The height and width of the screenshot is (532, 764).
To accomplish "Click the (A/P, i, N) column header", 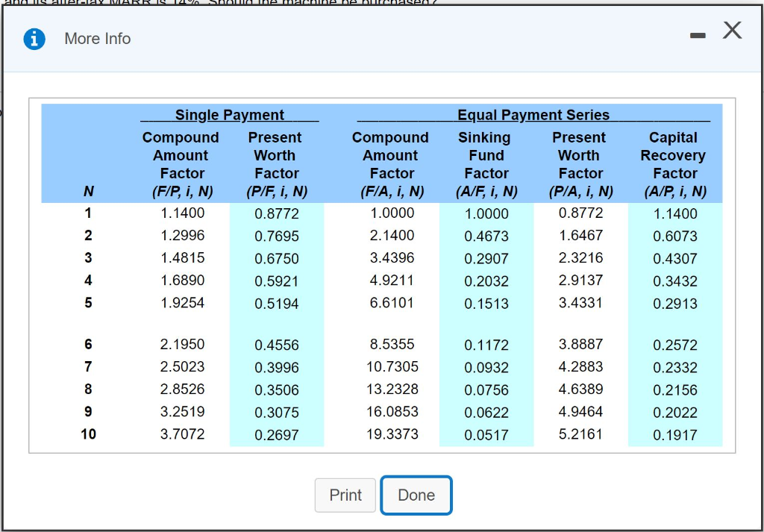I will coord(675,192).
